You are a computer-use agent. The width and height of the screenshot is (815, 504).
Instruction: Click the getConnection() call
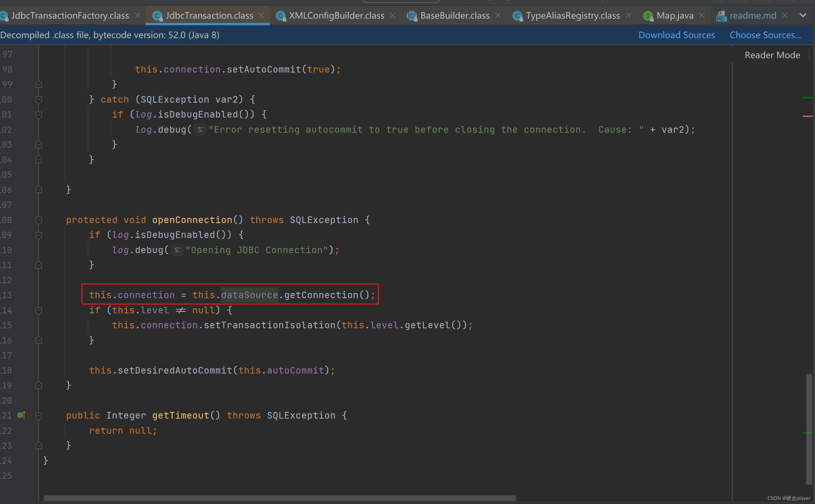tap(327, 295)
